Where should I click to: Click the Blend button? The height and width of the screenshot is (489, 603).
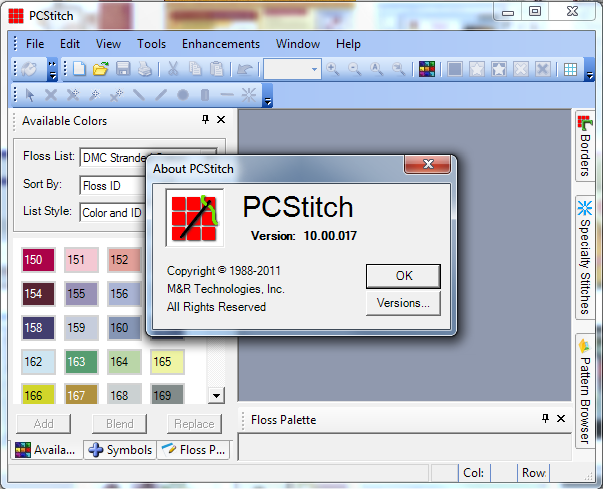120,424
